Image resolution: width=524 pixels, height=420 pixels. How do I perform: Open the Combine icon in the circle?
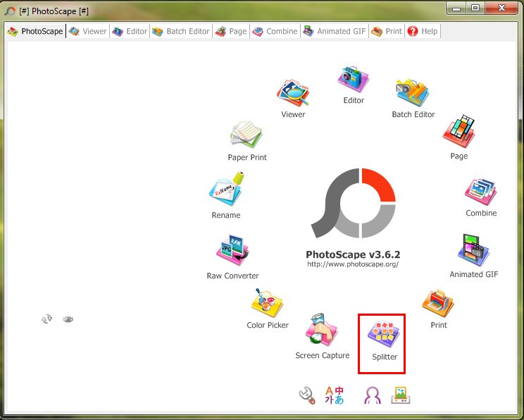(x=480, y=192)
